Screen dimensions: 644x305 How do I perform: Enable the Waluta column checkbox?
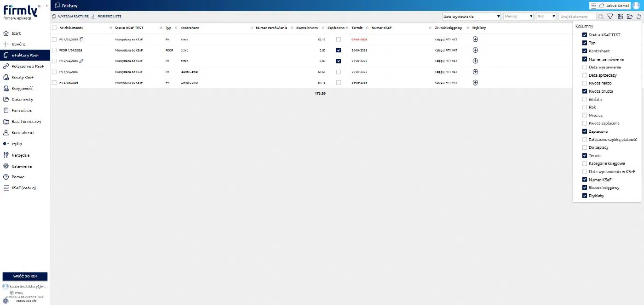click(x=584, y=99)
